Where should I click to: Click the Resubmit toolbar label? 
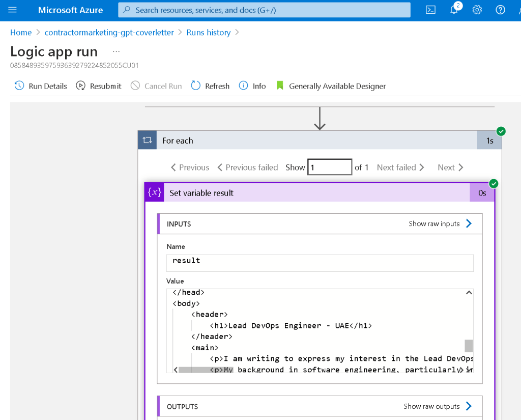click(106, 86)
